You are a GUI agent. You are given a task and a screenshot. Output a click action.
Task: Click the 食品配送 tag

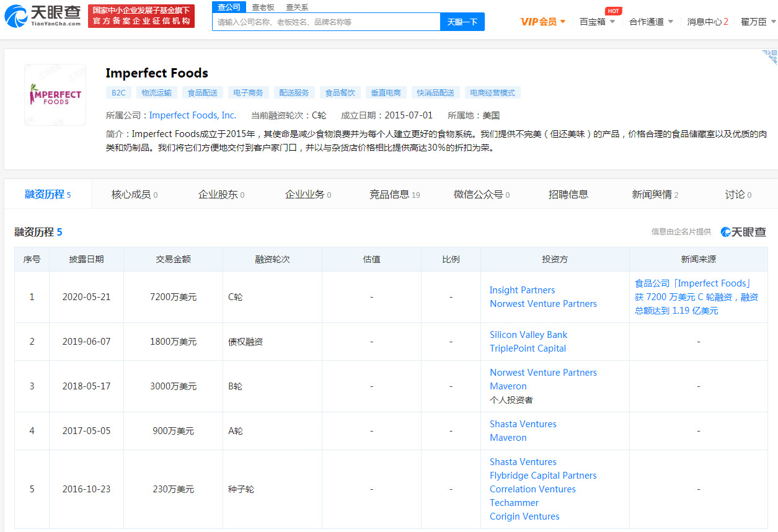click(203, 93)
